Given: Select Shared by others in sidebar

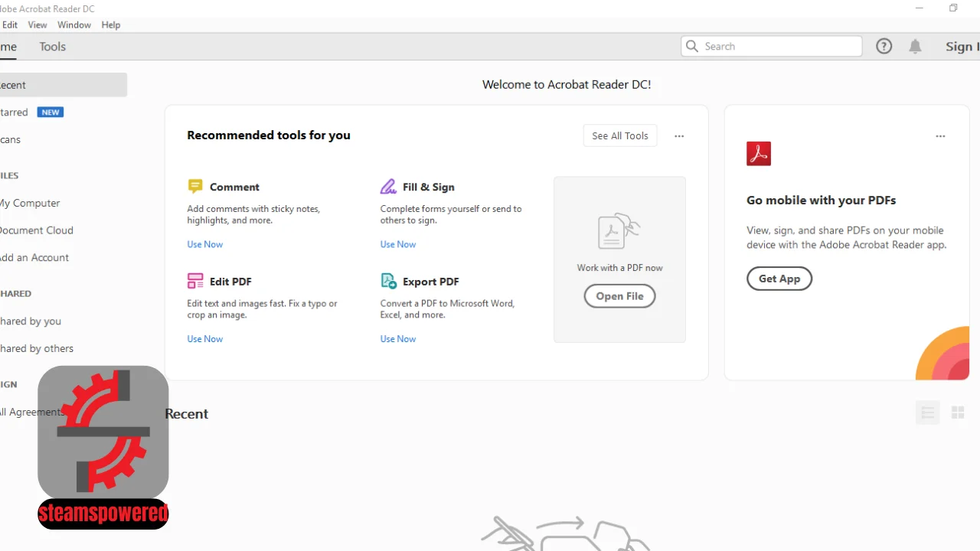Looking at the screenshot, I should click(37, 348).
